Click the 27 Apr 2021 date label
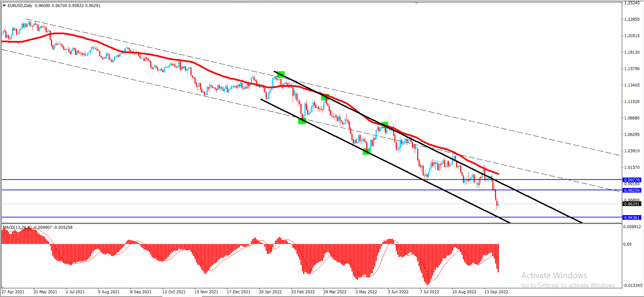The image size is (644, 297). (x=13, y=292)
